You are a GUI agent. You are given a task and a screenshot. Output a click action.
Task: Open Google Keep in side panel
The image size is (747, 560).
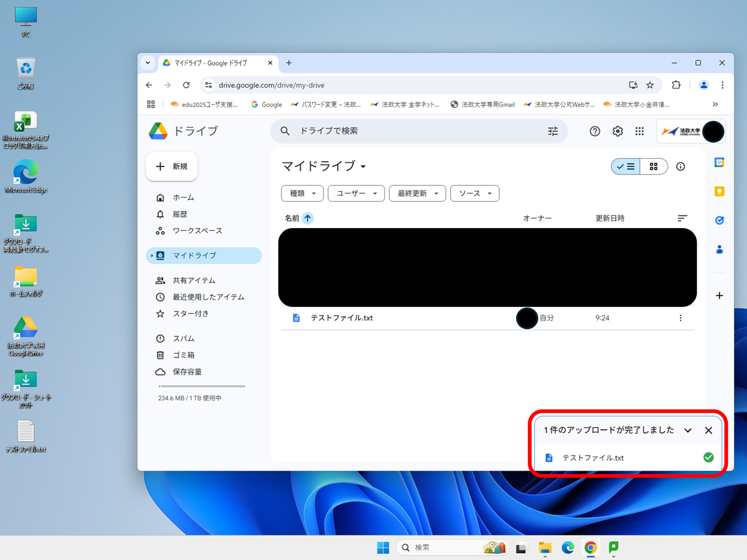(x=719, y=191)
